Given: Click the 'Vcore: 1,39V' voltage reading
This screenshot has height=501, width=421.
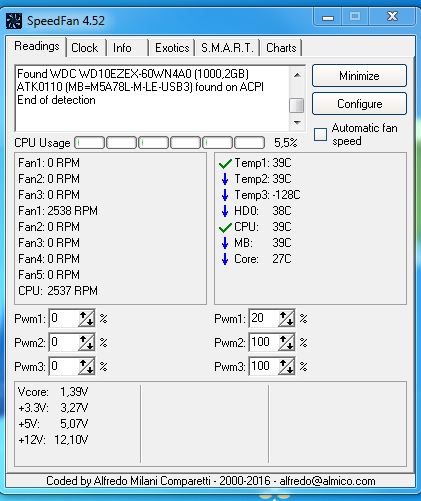Looking at the screenshot, I should 53,392.
